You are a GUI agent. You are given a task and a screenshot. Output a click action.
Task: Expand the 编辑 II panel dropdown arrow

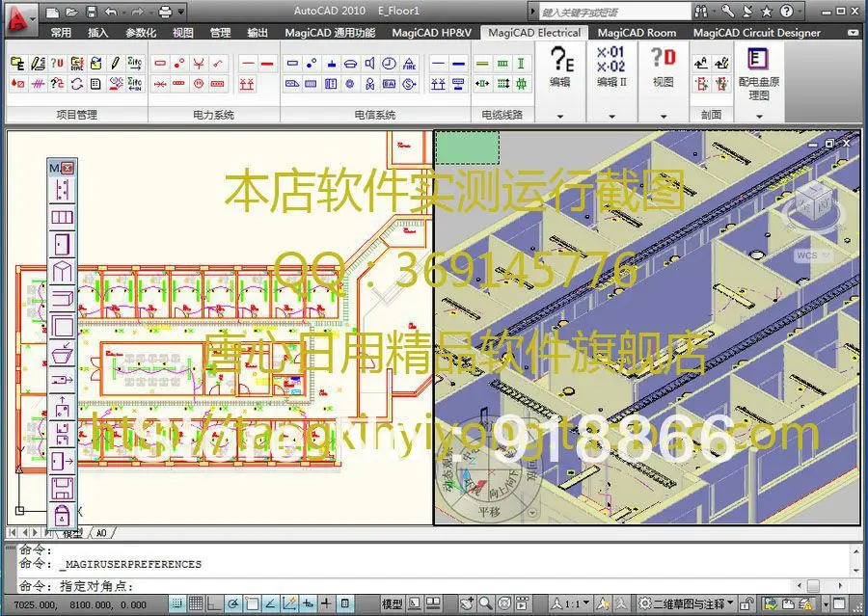[x=611, y=117]
